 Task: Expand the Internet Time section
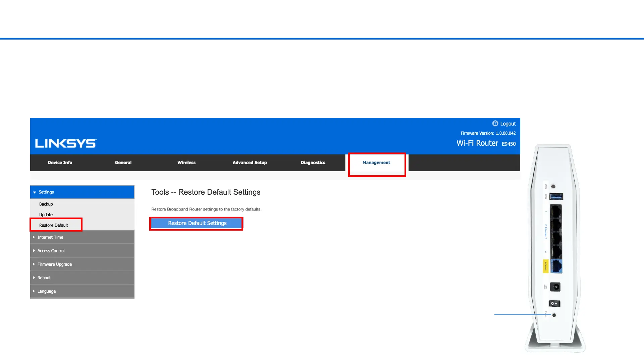pyautogui.click(x=50, y=237)
